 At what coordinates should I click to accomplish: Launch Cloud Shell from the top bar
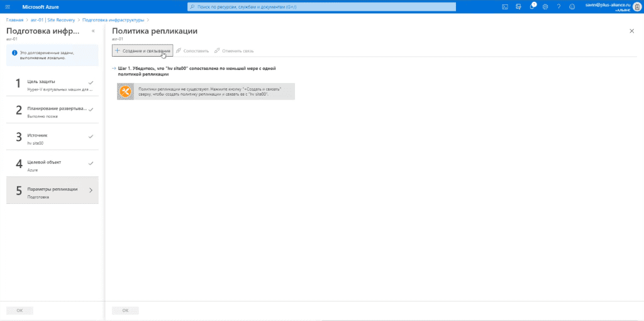pos(505,7)
